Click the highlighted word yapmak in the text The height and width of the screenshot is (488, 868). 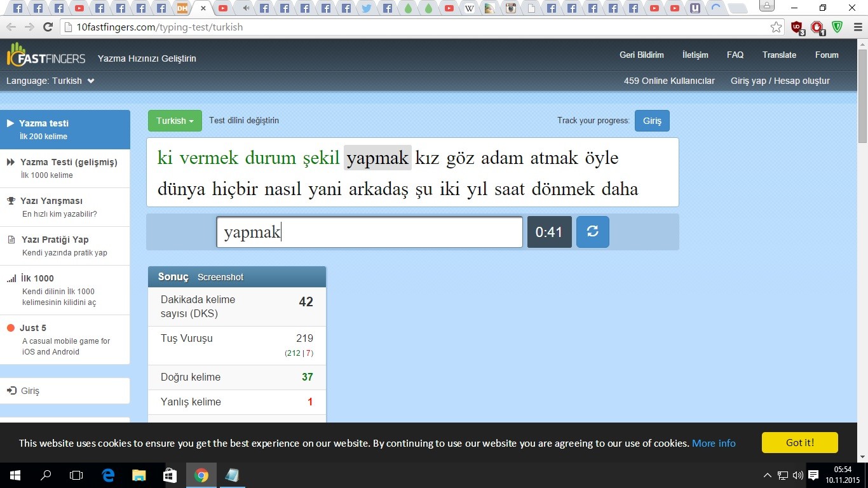click(377, 158)
